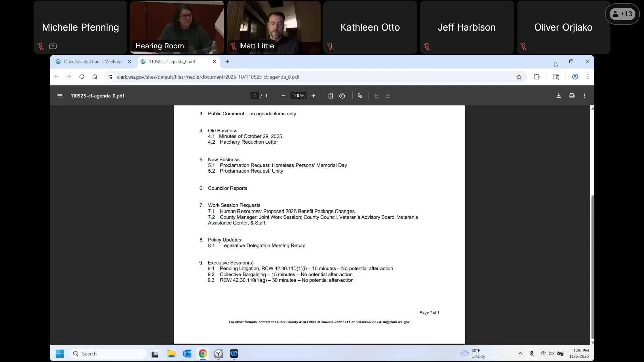The image size is (644, 362).
Task: Select the PDF draw annotation tool
Action: pos(360,96)
